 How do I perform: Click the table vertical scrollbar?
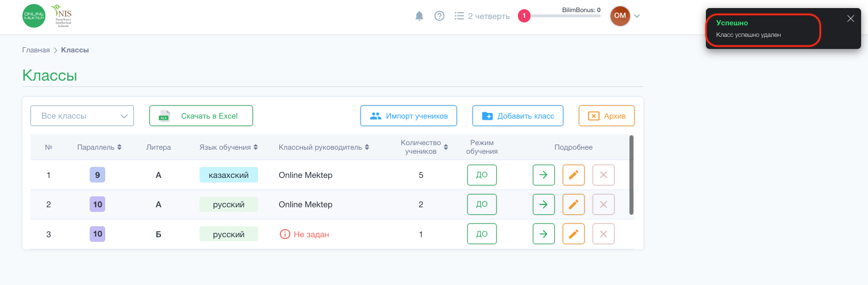(632, 175)
